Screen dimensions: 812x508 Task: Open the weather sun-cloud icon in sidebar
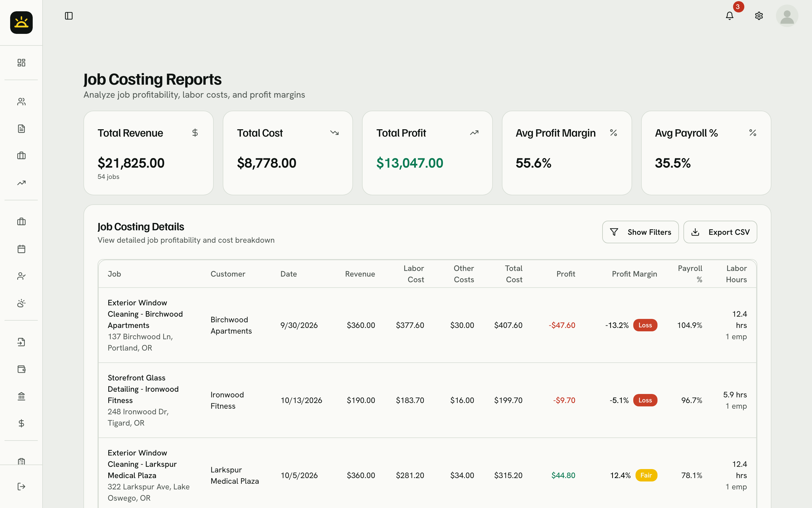(21, 303)
